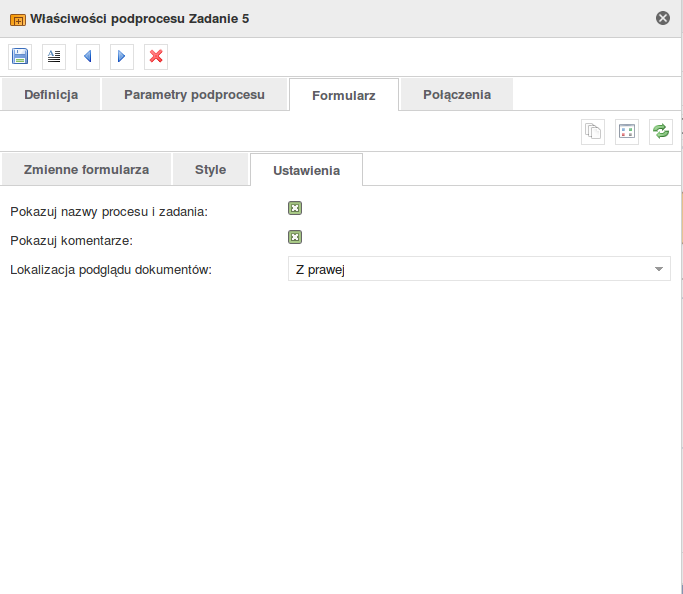This screenshot has height=594, width=683.
Task: Select the Ustawienia sub-tab
Action: 306,170
